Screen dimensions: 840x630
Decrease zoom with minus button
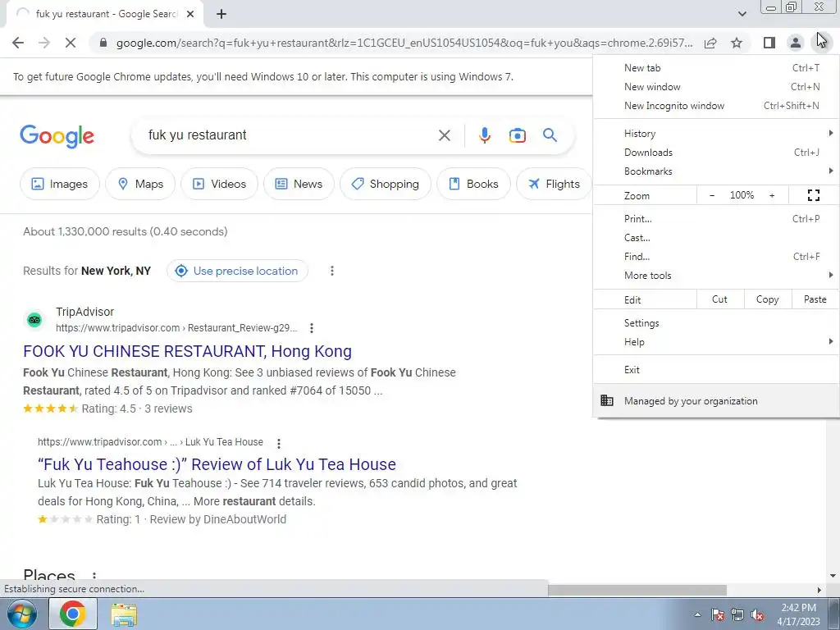pyautogui.click(x=712, y=195)
